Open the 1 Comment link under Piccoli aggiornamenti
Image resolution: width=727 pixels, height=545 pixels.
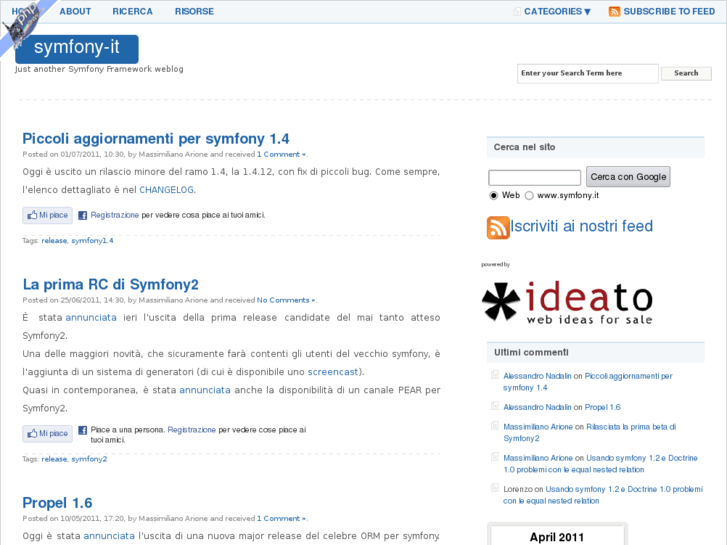pos(281,154)
